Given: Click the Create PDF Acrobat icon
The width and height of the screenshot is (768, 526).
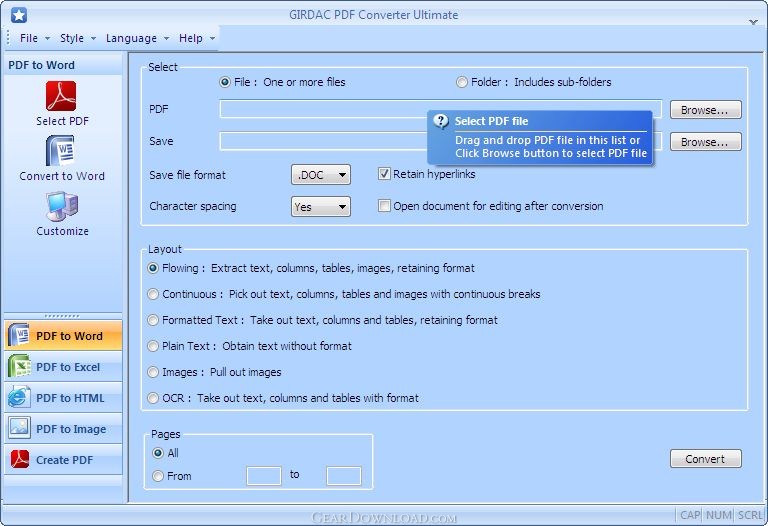Looking at the screenshot, I should [x=20, y=459].
